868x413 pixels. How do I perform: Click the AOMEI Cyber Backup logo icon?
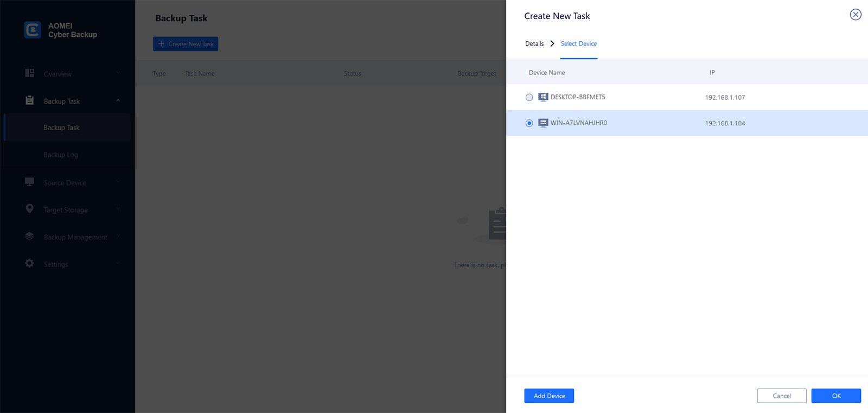[x=33, y=30]
